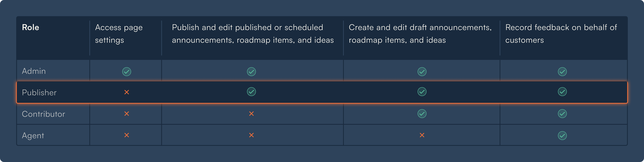Click Admin's create drafts checkmark
Screen dimensions: 644x162
[x=422, y=72]
